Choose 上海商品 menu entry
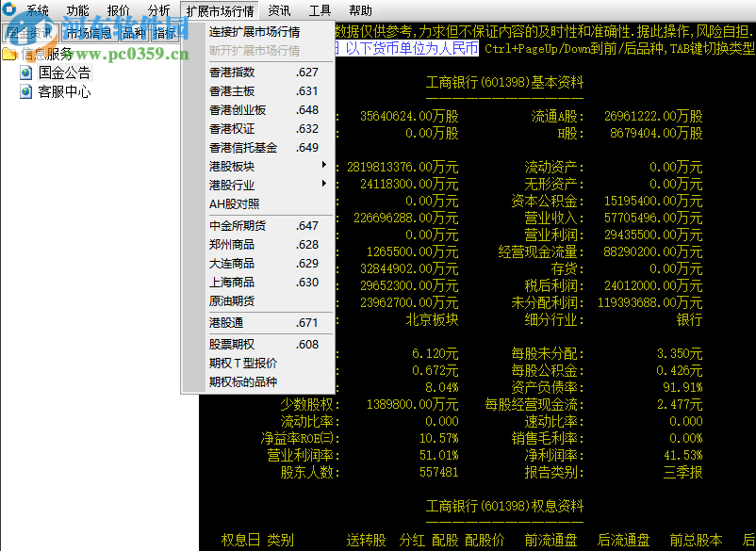Screen dimensions: 756x551 click(258, 282)
